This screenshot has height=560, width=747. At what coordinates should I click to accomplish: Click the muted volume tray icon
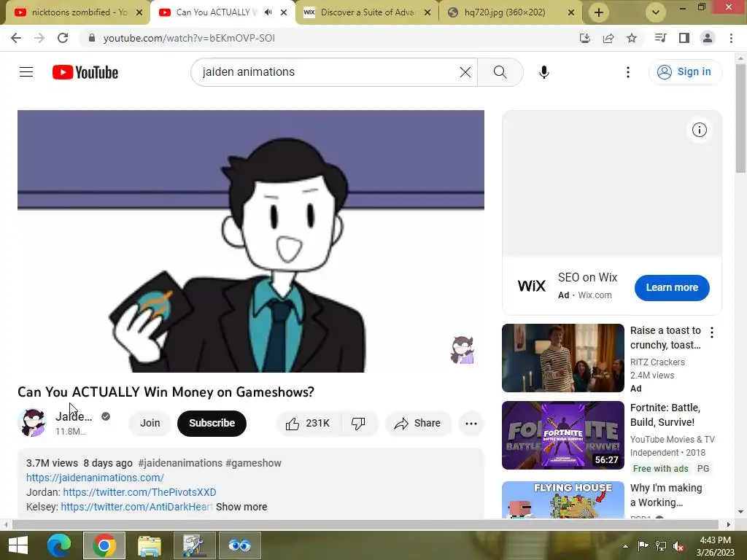point(678,545)
